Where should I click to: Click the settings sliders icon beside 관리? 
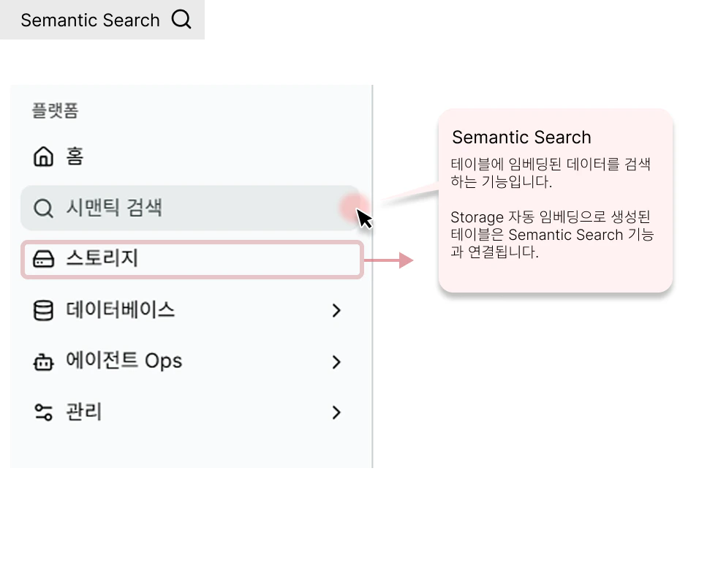pyautogui.click(x=42, y=412)
